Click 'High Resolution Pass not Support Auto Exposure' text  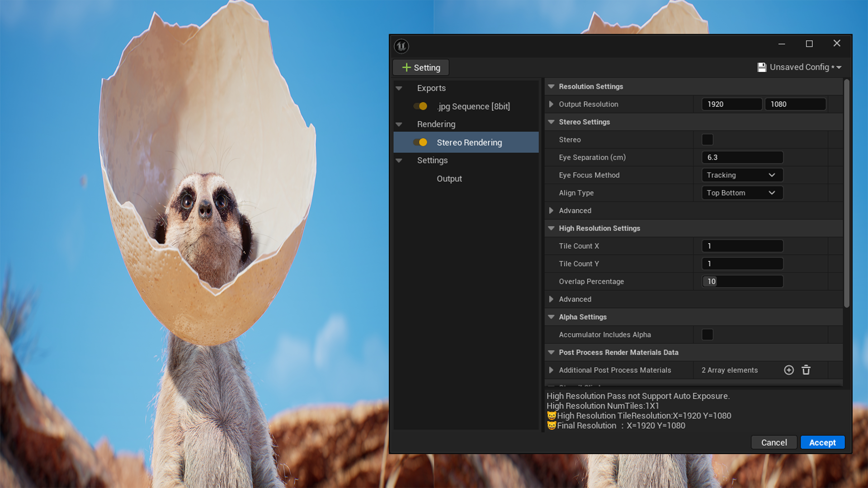point(638,396)
